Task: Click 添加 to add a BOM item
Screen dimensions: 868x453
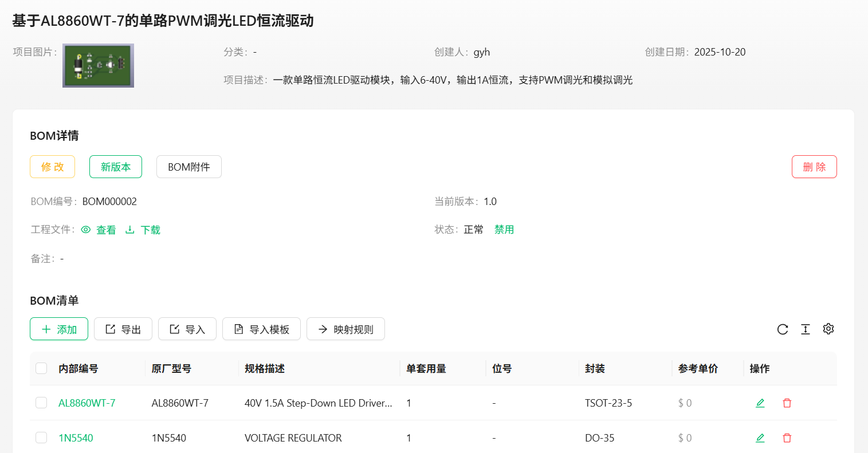Action: [59, 329]
